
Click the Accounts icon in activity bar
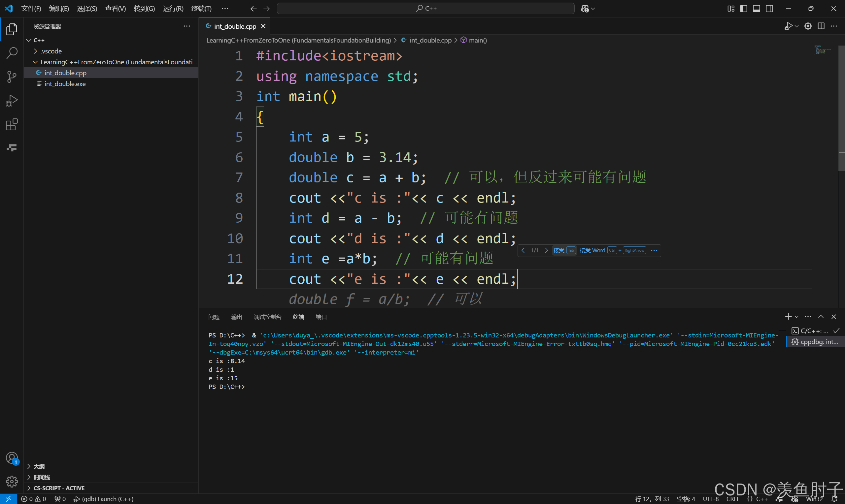tap(12, 458)
